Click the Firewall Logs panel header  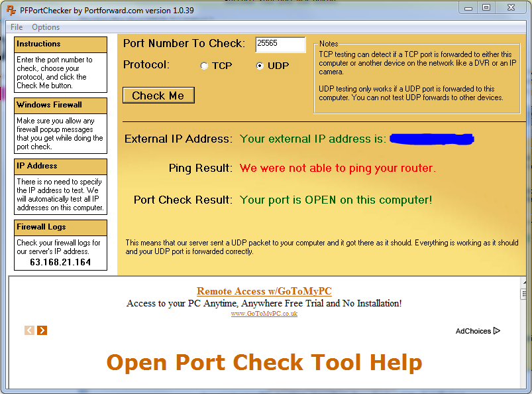pos(60,228)
